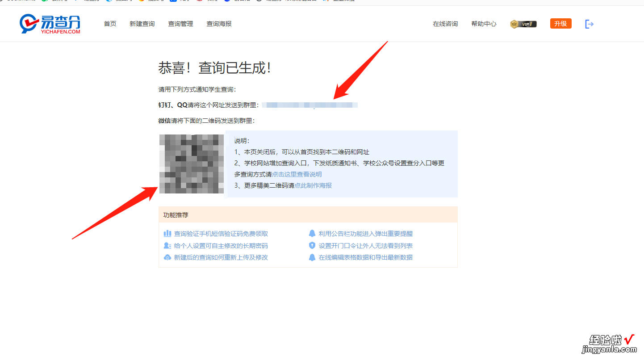Open 查询验证手机短信验证码免费领取 link

[x=221, y=234]
